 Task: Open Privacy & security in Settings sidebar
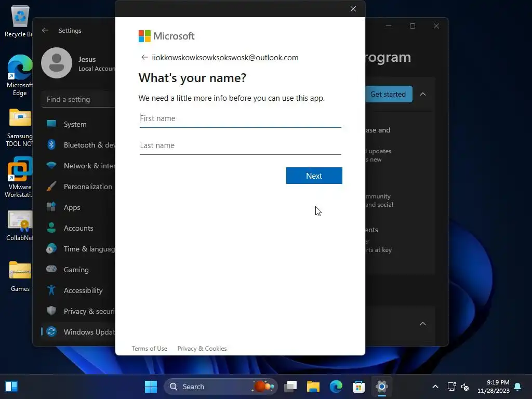(x=79, y=311)
